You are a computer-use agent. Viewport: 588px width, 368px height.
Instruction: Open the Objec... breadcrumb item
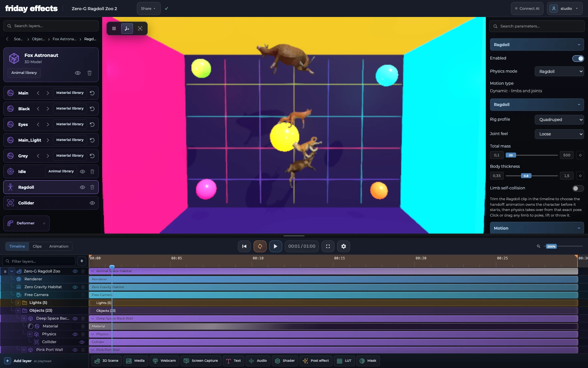point(39,39)
